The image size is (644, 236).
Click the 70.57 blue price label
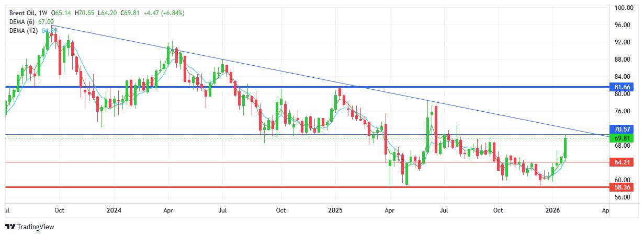pyautogui.click(x=622, y=129)
